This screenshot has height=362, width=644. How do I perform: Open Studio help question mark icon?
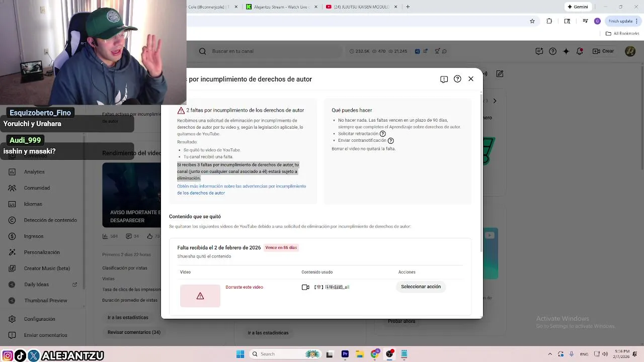(553, 51)
